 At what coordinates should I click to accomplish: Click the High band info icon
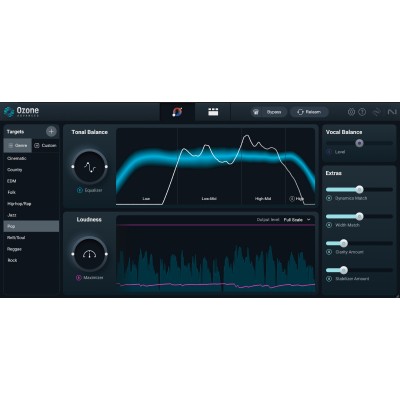[x=292, y=199]
